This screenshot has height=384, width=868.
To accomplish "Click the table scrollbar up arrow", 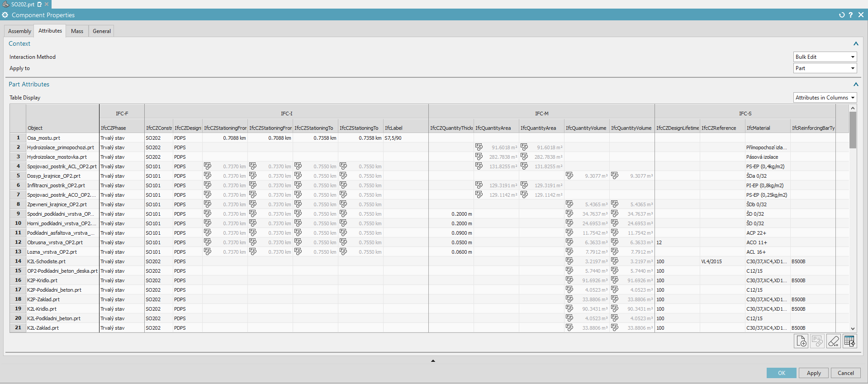I will (x=853, y=108).
